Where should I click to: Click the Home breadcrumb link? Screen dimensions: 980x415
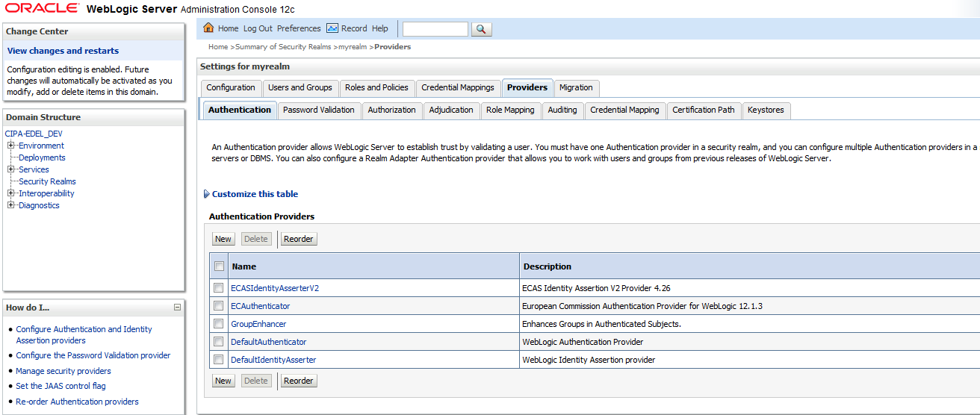[x=218, y=46]
